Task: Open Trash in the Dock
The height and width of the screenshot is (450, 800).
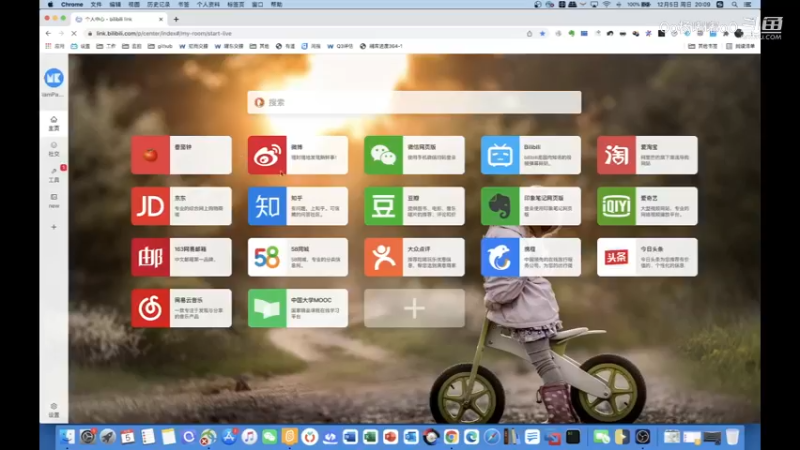Action: (x=732, y=437)
